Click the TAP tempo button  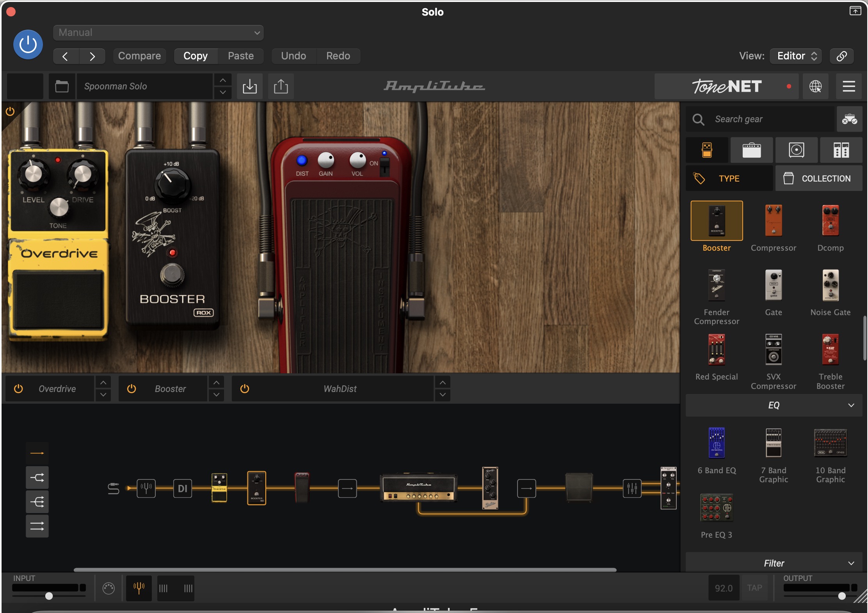click(754, 588)
